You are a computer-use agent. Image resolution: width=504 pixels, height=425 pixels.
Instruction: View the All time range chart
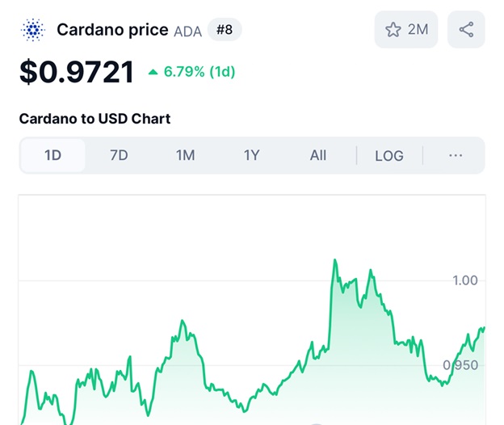[318, 155]
